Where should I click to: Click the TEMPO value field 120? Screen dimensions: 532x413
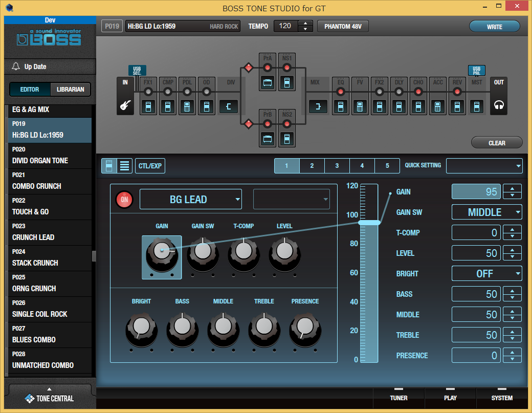point(286,26)
